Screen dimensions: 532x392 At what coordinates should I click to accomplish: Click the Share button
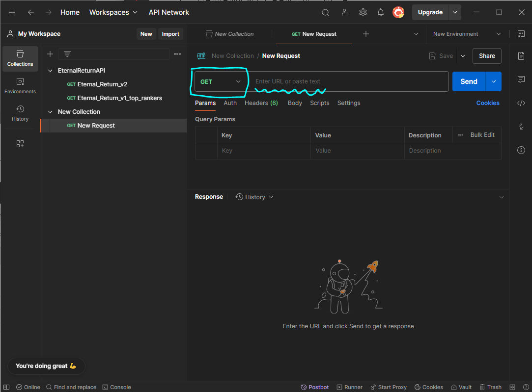pyautogui.click(x=487, y=56)
